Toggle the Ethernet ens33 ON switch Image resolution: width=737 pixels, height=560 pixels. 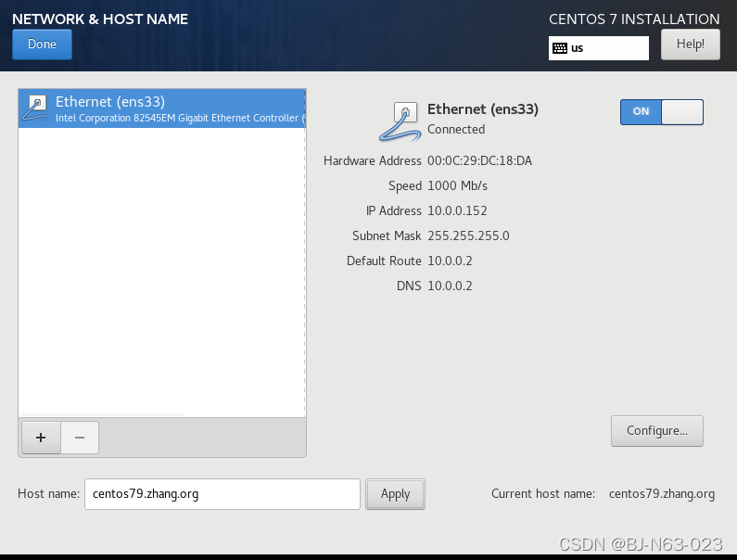point(661,112)
